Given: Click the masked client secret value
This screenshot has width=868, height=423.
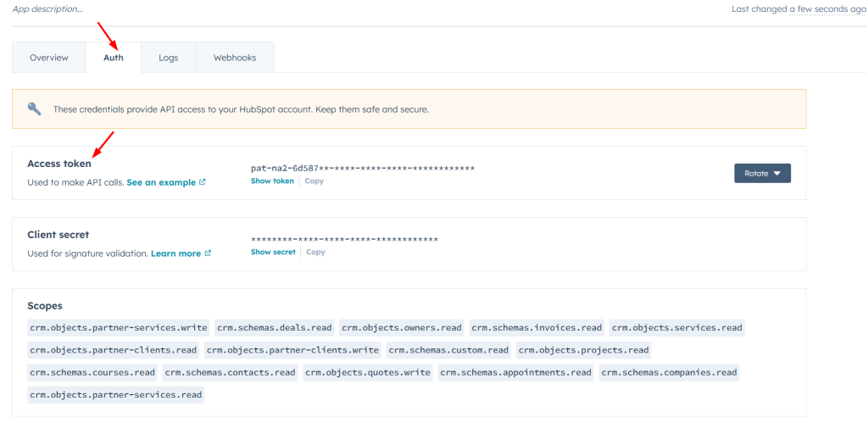Looking at the screenshot, I should (x=344, y=239).
